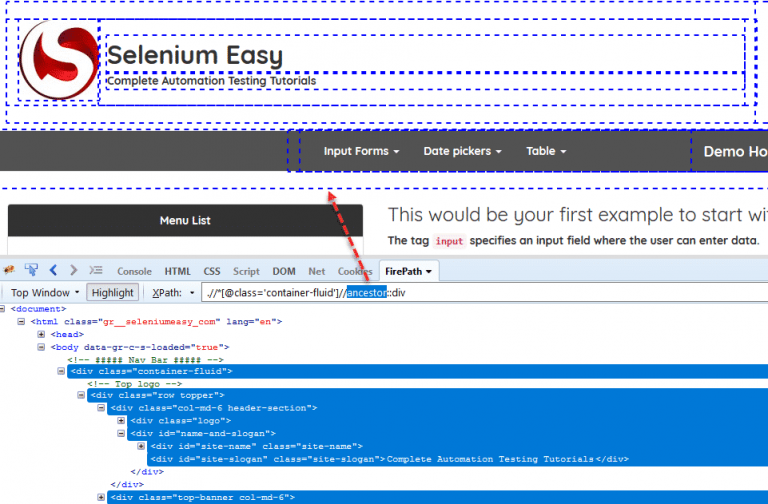
Task: Click the Selenium Easy site title
Action: coord(195,55)
